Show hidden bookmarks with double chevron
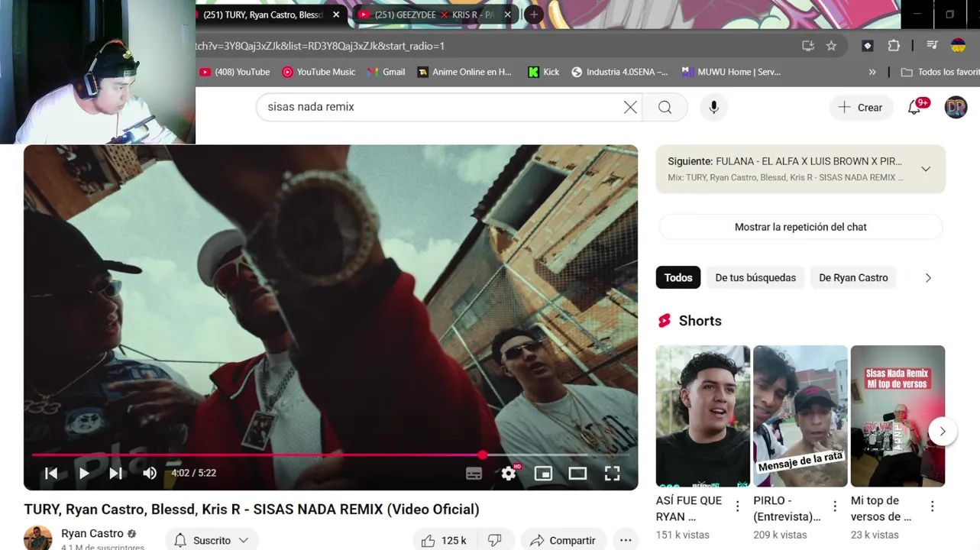 click(x=872, y=72)
